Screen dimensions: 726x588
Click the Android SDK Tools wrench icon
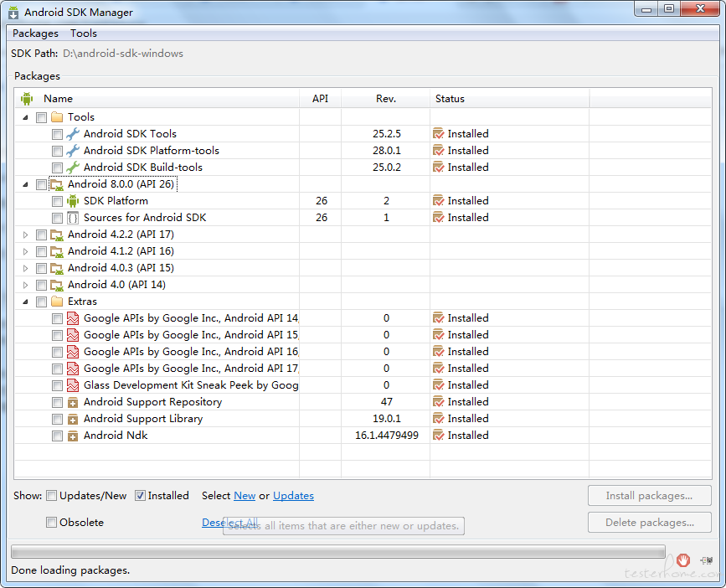(73, 134)
